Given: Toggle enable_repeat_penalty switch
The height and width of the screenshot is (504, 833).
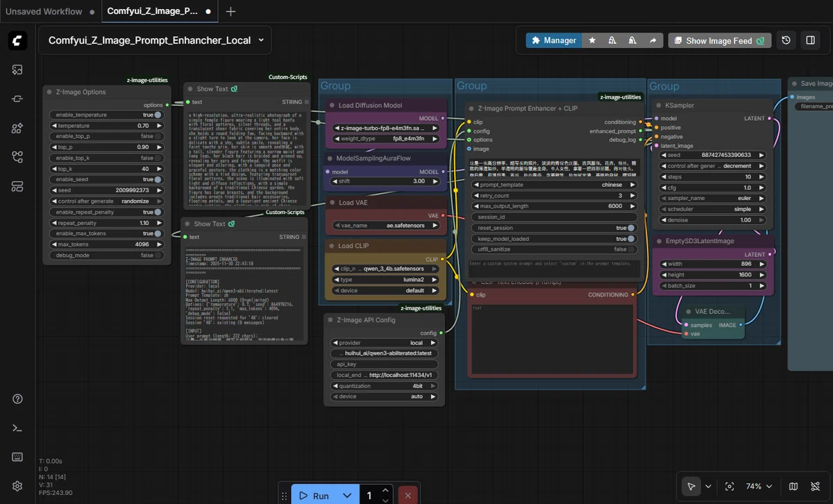Looking at the screenshot, I should 158,212.
